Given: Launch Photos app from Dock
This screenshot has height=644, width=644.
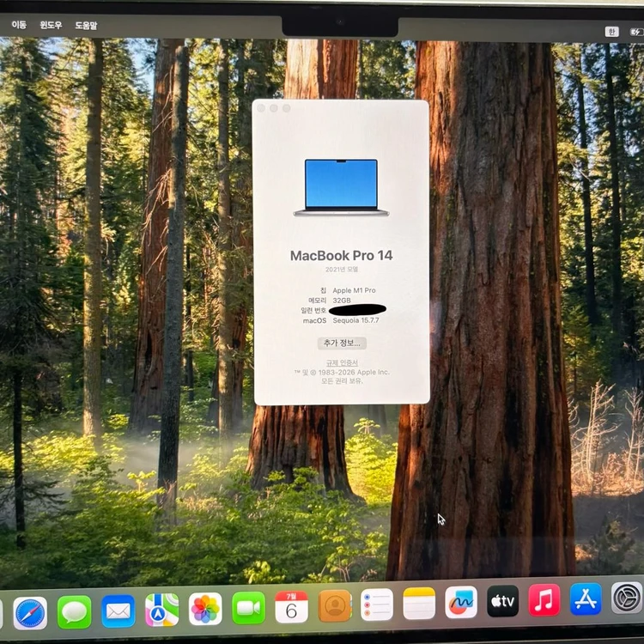Looking at the screenshot, I should [x=205, y=609].
